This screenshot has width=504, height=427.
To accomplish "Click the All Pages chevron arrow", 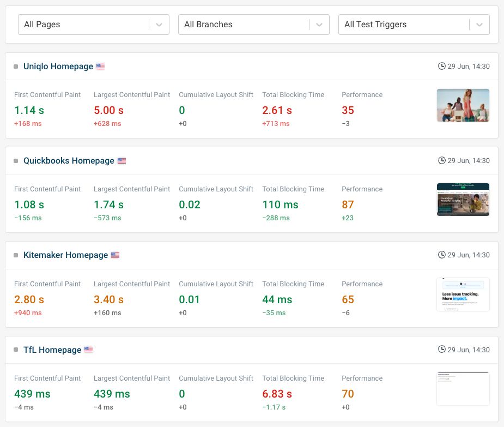I will [x=159, y=25].
